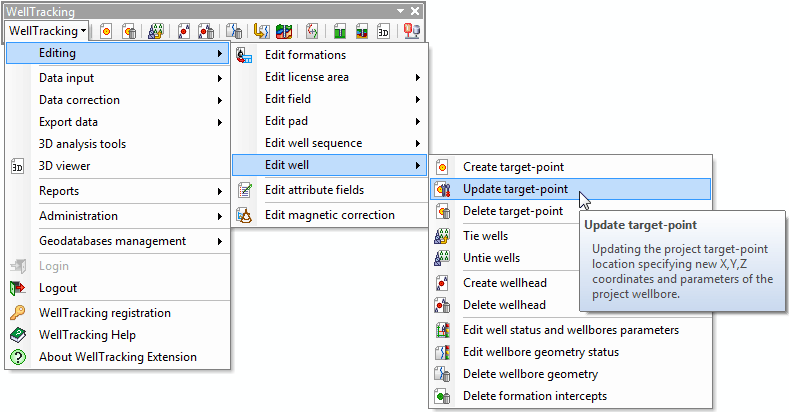
Task: Click the Tie wells icon in the toolbar
Action: (x=156, y=31)
